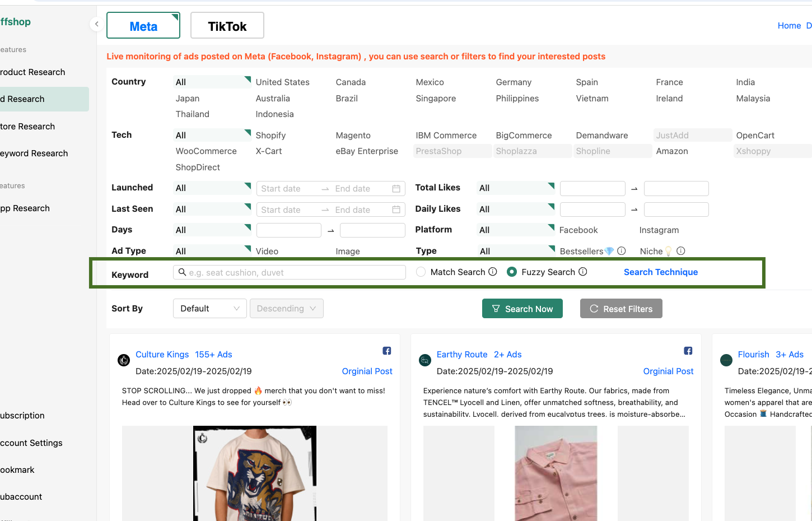
Task: Open the Last Seen calendar icon
Action: [x=396, y=210]
